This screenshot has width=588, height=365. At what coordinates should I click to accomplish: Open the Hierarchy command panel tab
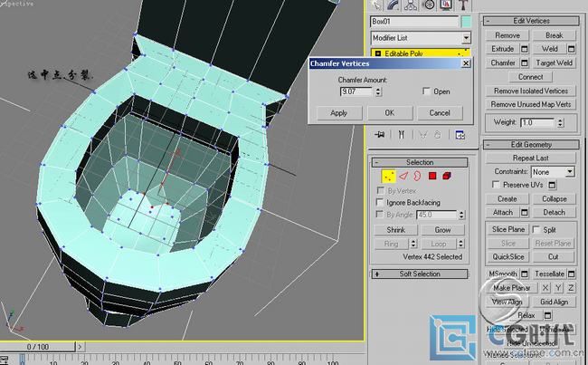pyautogui.click(x=411, y=5)
